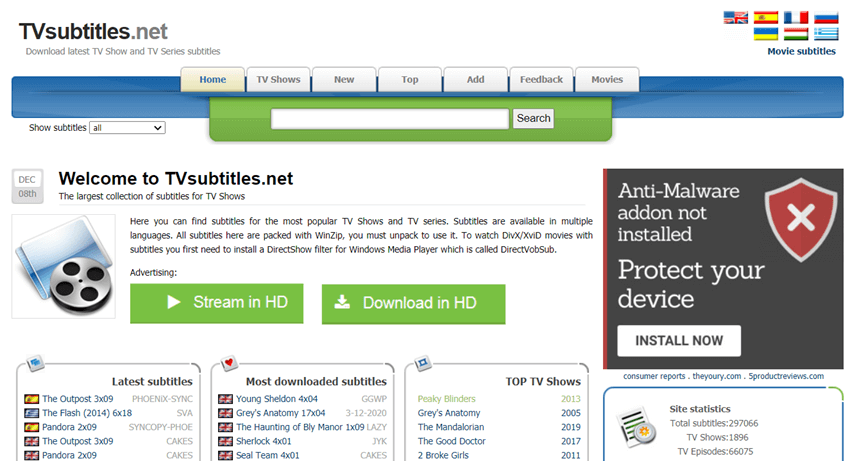Click the play icon in Stream in HD
Viewport: 850px width, 461px height.
173,302
